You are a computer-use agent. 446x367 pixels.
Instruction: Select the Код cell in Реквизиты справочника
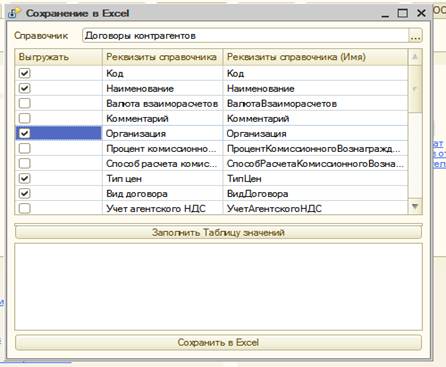click(162, 73)
